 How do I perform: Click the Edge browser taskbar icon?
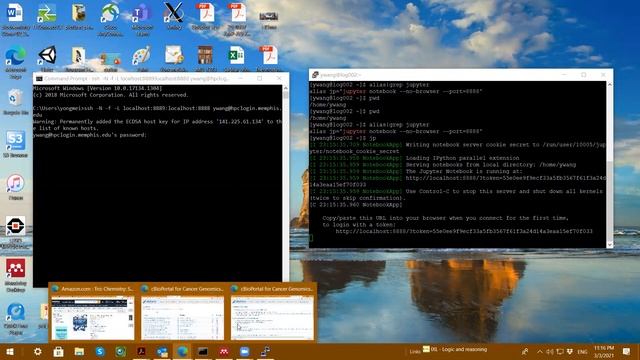(x=182, y=351)
